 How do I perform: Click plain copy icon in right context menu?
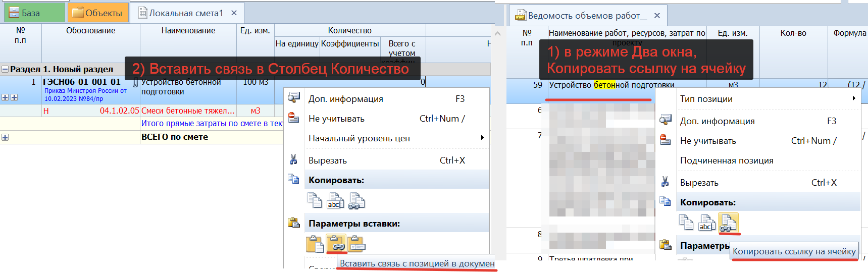coord(686,223)
